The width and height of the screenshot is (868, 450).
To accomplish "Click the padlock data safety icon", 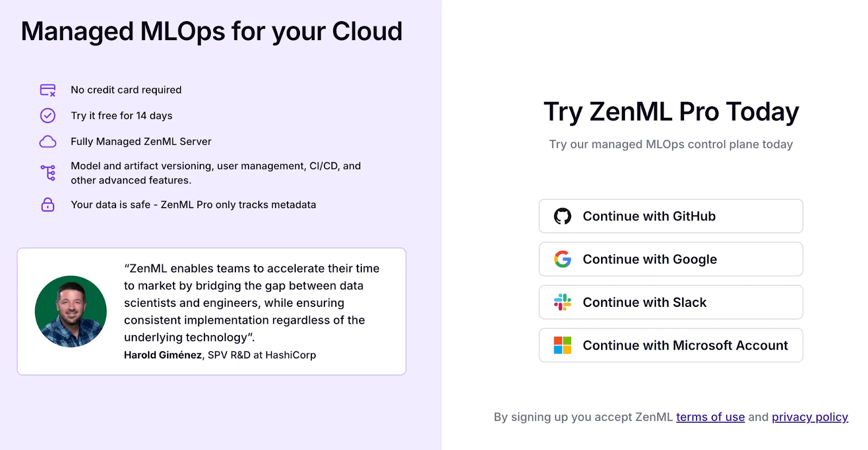I will 48,204.
